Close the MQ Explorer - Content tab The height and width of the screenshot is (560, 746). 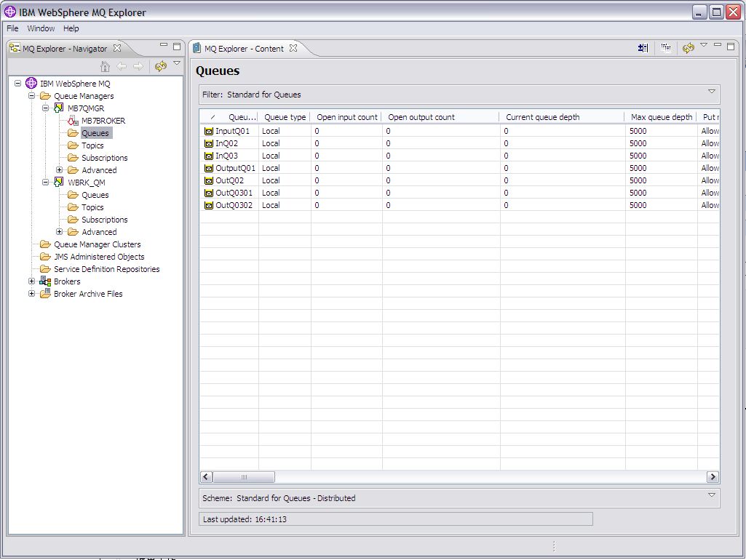pos(293,48)
